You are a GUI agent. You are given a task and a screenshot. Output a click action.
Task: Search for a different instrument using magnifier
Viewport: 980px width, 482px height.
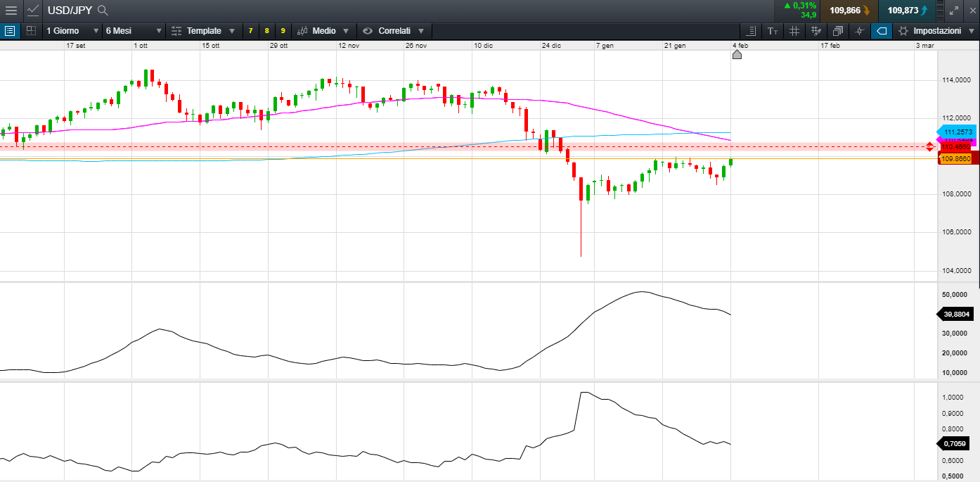click(103, 11)
